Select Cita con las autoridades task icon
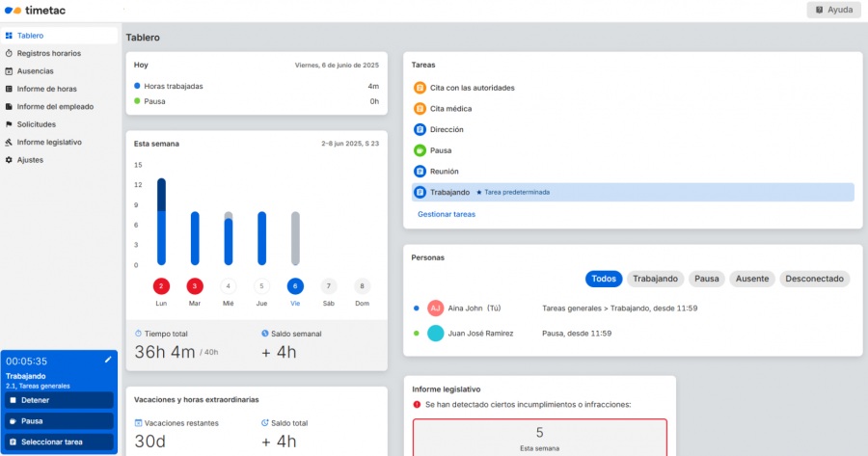This screenshot has width=868, height=456. pos(420,88)
